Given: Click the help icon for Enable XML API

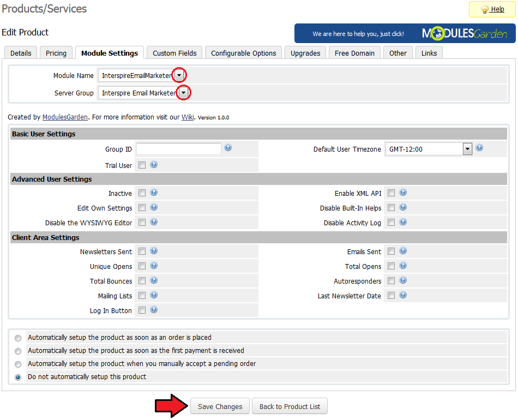Looking at the screenshot, I should [403, 193].
